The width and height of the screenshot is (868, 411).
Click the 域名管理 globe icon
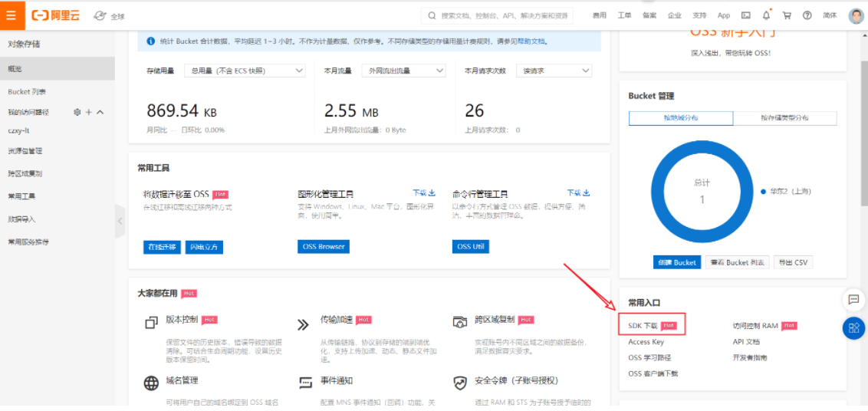coord(151,383)
